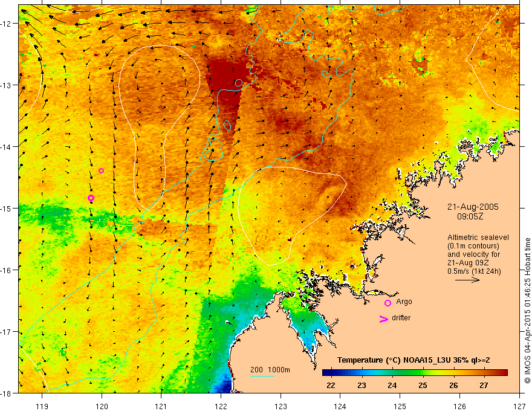Screen dimensions: 532x411
Task: Click the color bar label 23
Action: [362, 385]
